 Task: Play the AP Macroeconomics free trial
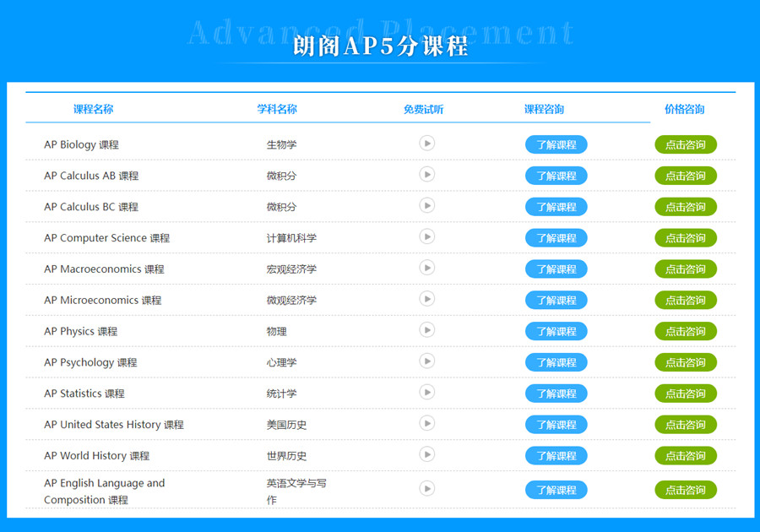click(x=427, y=268)
